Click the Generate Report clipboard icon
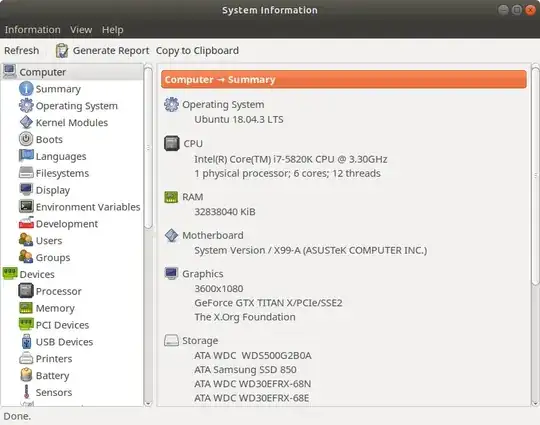 (62, 51)
